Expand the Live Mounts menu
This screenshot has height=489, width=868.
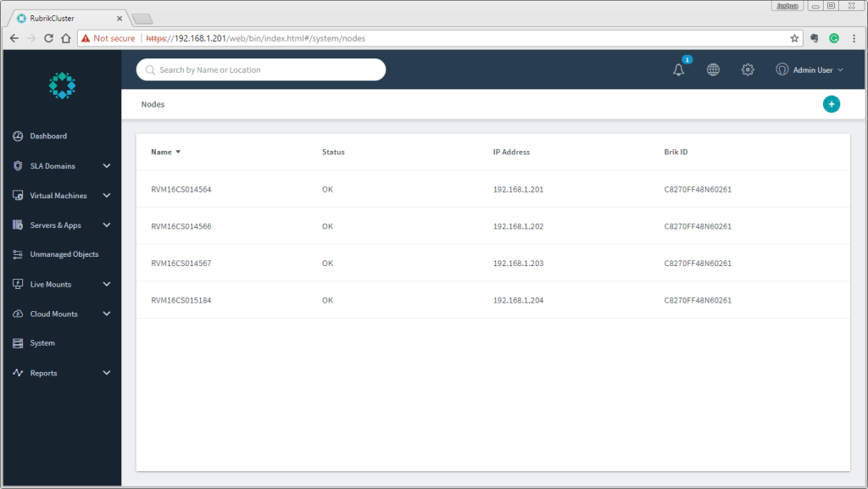click(x=49, y=283)
